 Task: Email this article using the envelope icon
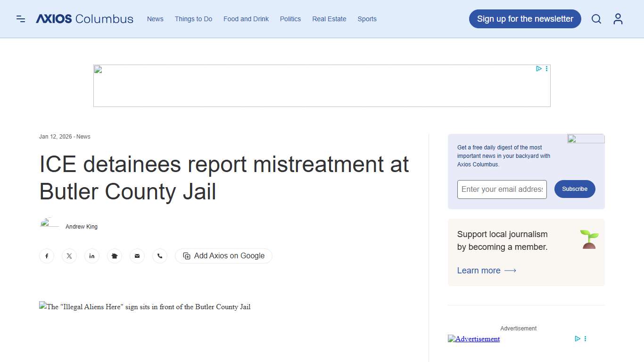click(137, 256)
